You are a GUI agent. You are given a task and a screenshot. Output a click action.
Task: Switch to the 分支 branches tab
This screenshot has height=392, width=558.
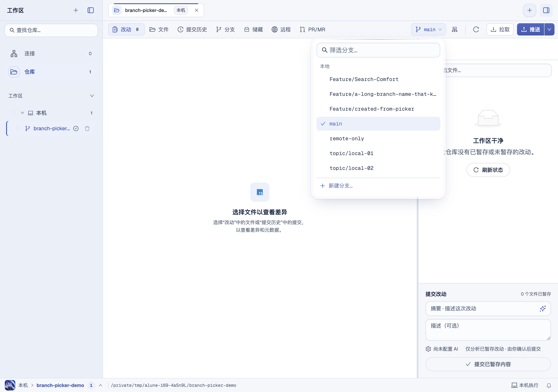(226, 29)
